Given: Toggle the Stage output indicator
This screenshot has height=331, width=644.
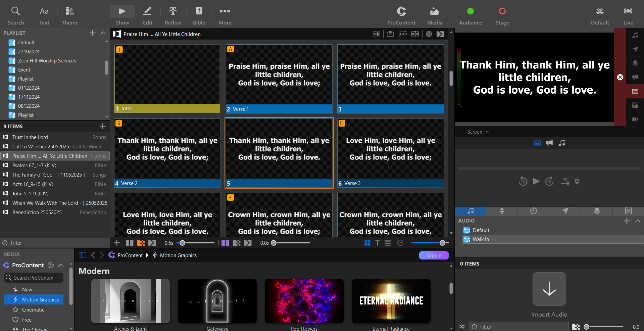Looking at the screenshot, I should (502, 11).
